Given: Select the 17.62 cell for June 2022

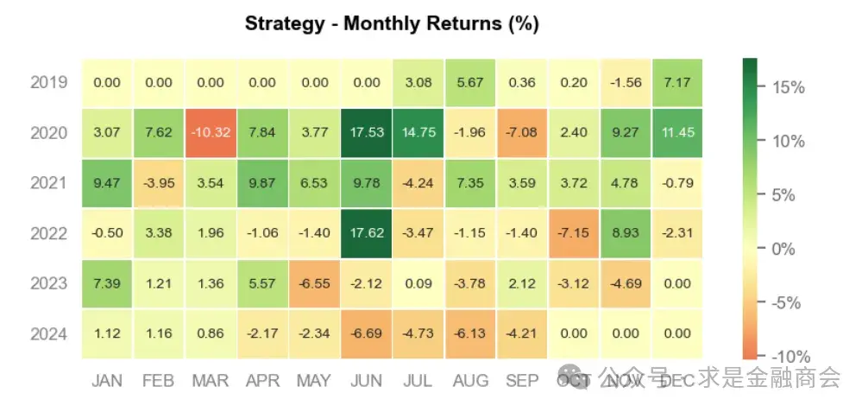Looking at the screenshot, I should point(367,233).
